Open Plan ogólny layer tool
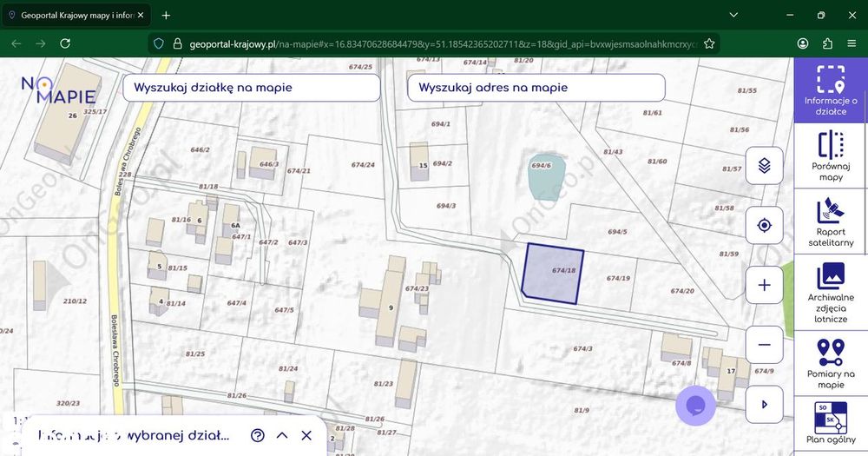 tap(831, 423)
